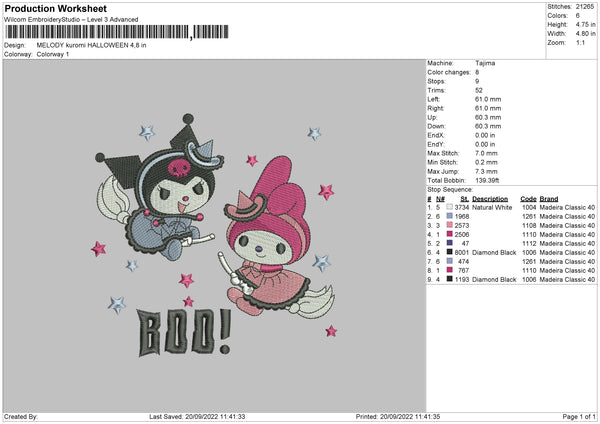Click the pink skull on Kuromi's hood
The height and width of the screenshot is (424, 600).
179,168
